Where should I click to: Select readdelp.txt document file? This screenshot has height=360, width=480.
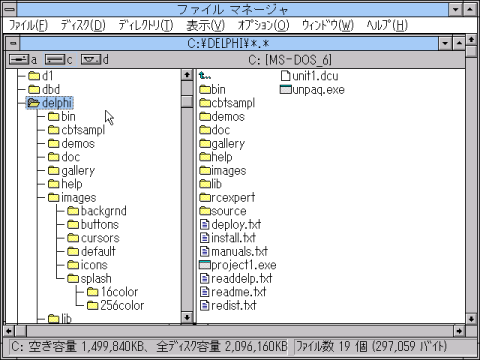pyautogui.click(x=236, y=278)
